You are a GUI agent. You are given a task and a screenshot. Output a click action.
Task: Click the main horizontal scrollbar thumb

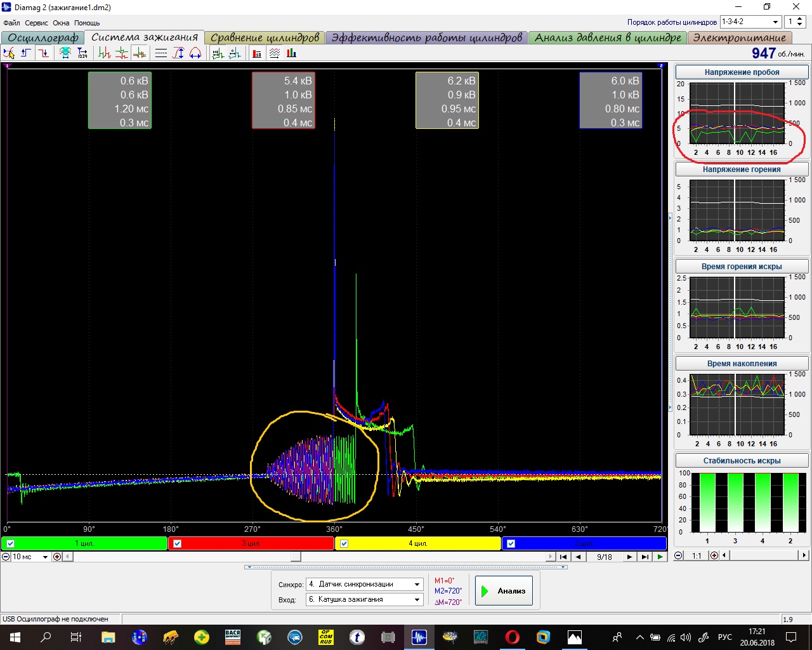click(x=296, y=557)
